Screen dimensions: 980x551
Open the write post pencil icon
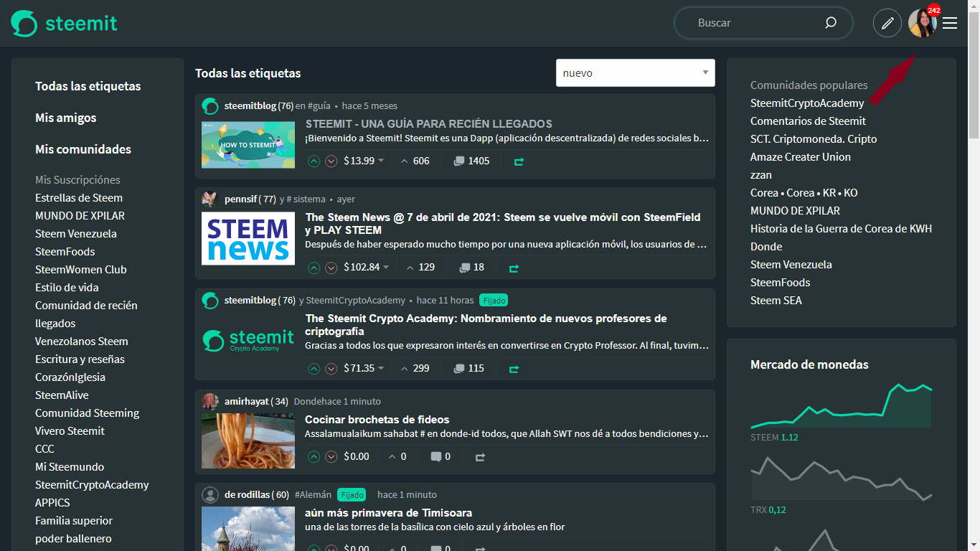click(887, 23)
